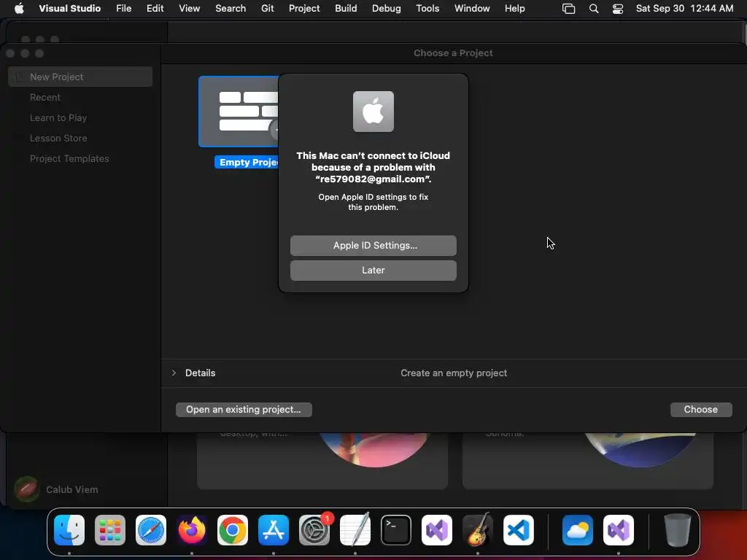
Task: Open the File menu
Action: tap(124, 8)
